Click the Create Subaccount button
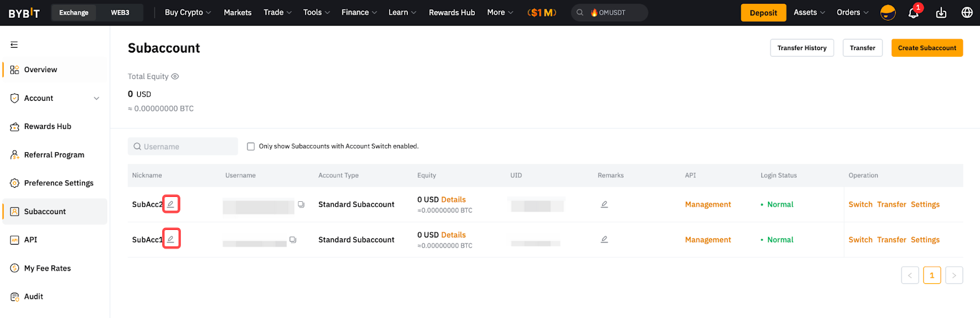This screenshot has height=318, width=980. (x=927, y=48)
